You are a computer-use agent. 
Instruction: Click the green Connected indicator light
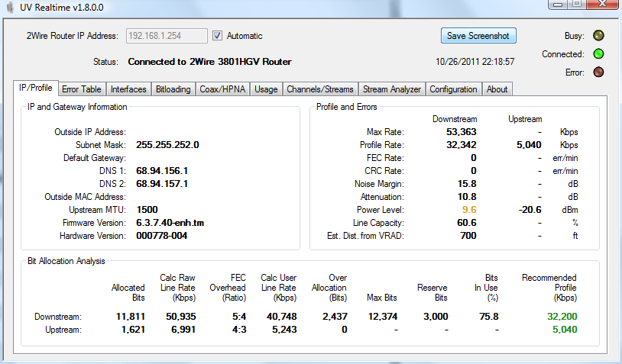[599, 54]
